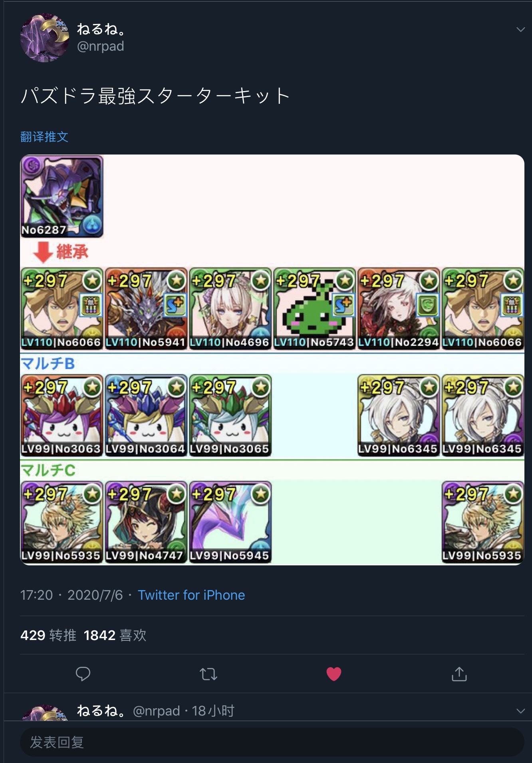532x763 pixels.
Task: Open ねるね。 profile avatar at top
Action: pyautogui.click(x=45, y=38)
